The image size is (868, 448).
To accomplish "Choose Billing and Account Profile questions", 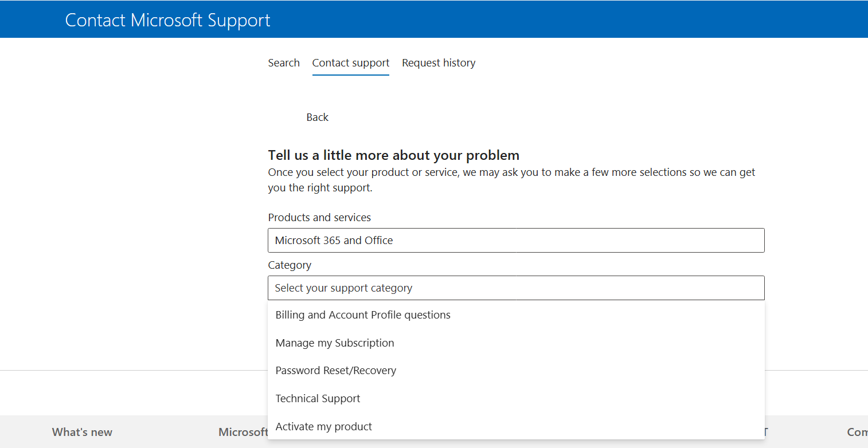I will [x=516, y=315].
